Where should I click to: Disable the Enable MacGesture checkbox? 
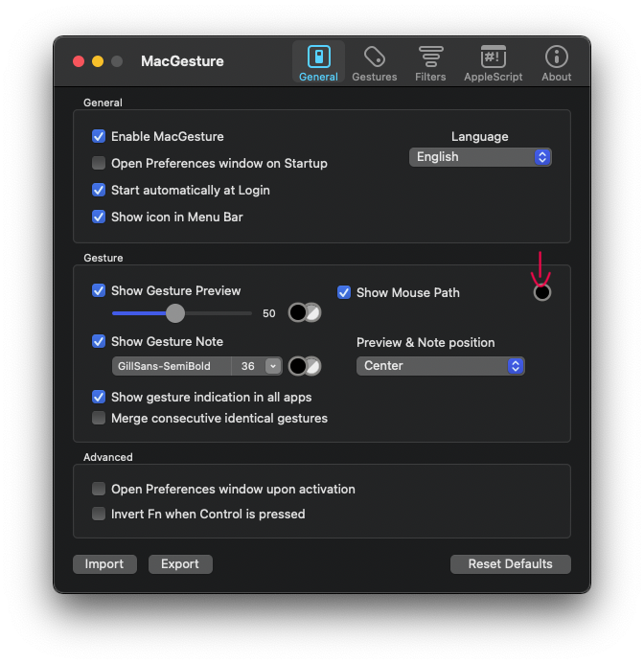(99, 136)
